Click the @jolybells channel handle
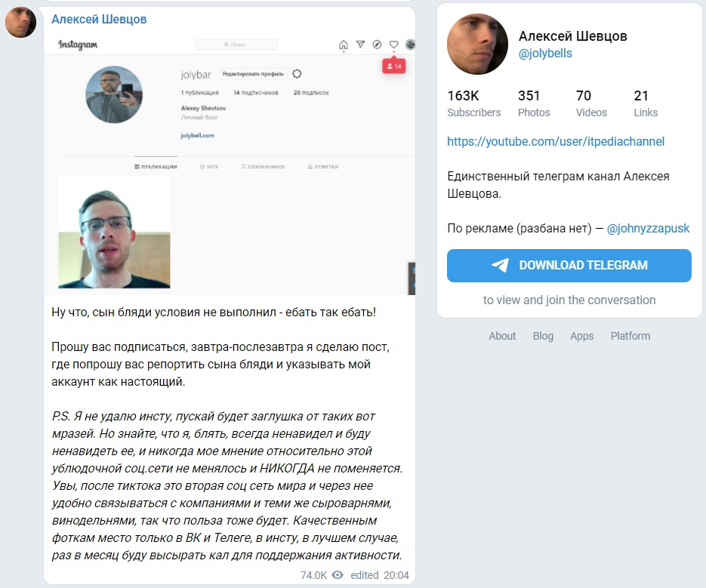This screenshot has width=706, height=588. pos(545,53)
